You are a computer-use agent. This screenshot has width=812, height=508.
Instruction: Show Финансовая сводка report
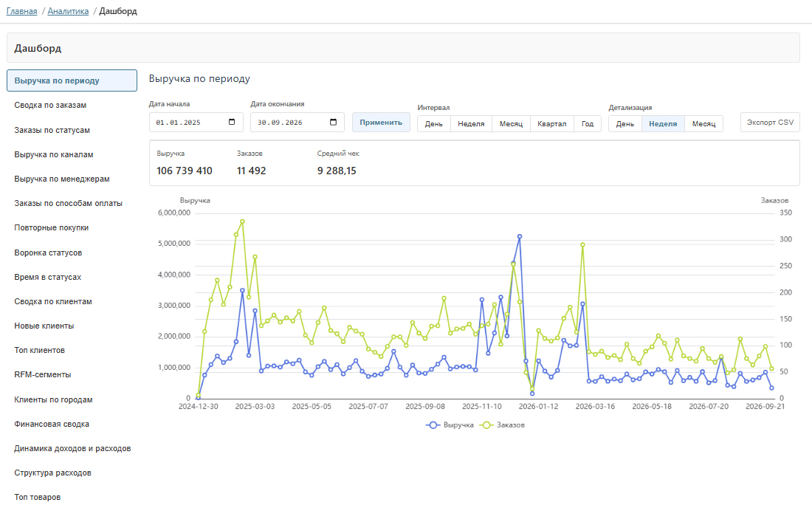coord(72,424)
